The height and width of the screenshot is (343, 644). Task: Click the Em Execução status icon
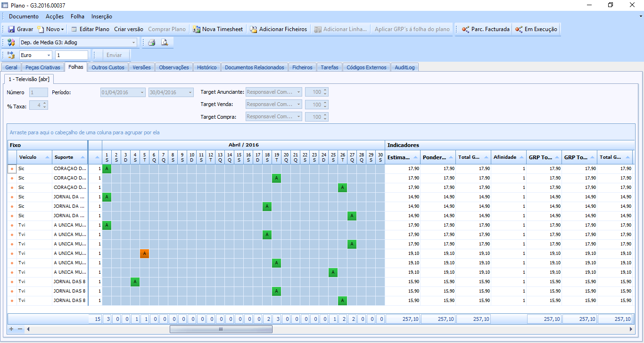519,29
